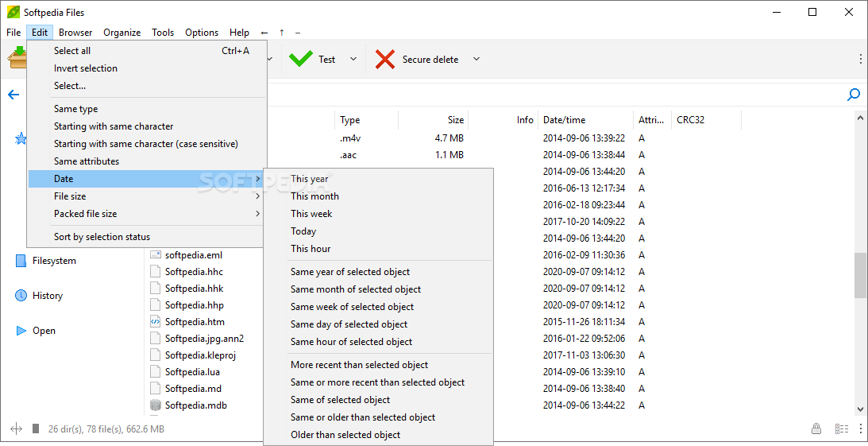868x446 pixels.
Task: Click the vertical scrollbar thumb
Action: [861, 276]
